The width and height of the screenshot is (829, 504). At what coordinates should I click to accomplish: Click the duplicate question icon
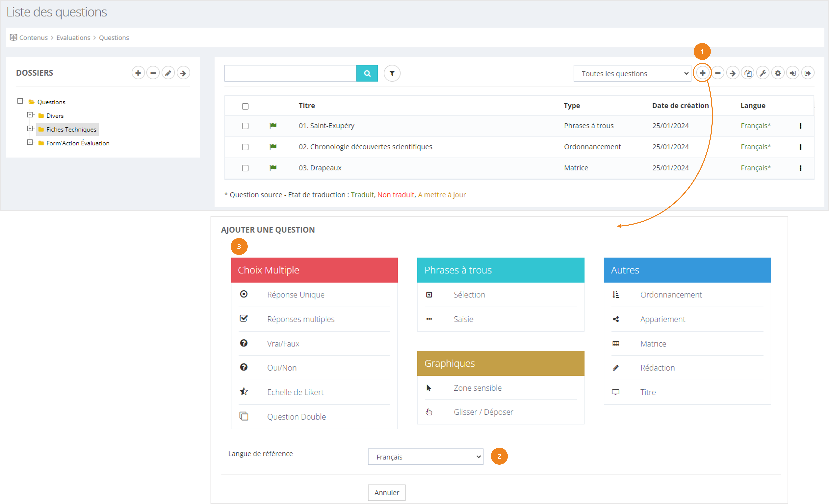[748, 73]
